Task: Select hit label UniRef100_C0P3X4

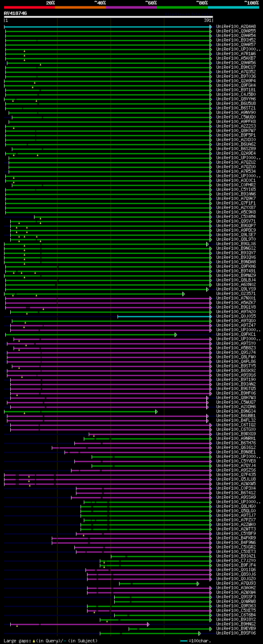Action: pyautogui.click(x=236, y=488)
